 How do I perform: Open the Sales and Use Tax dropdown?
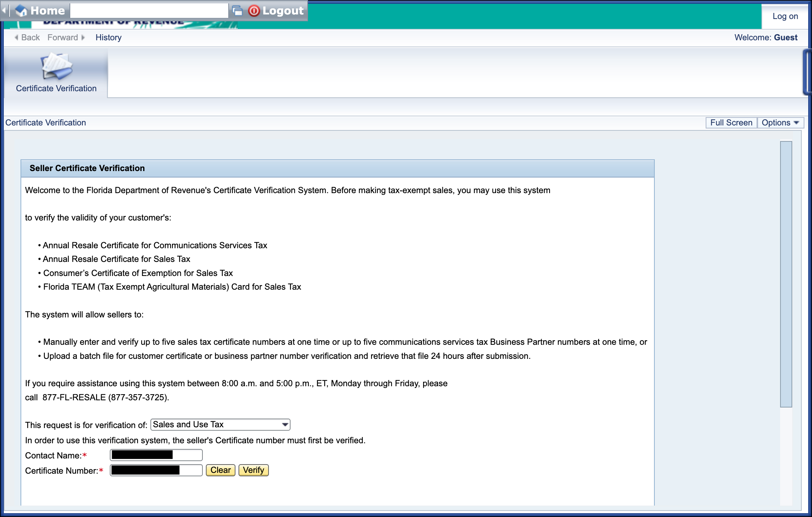click(220, 425)
